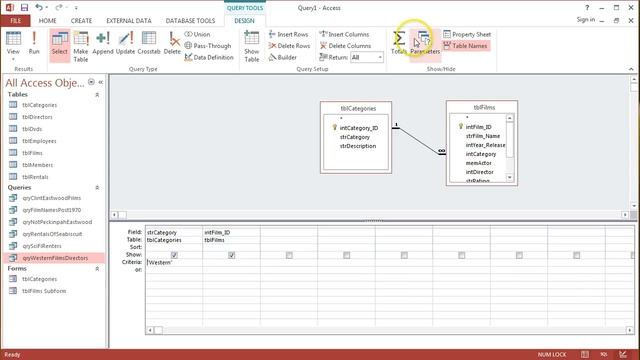This screenshot has height=360, width=640.
Task: Uncheck Show box for intFilm_ID column
Action: coord(231,255)
